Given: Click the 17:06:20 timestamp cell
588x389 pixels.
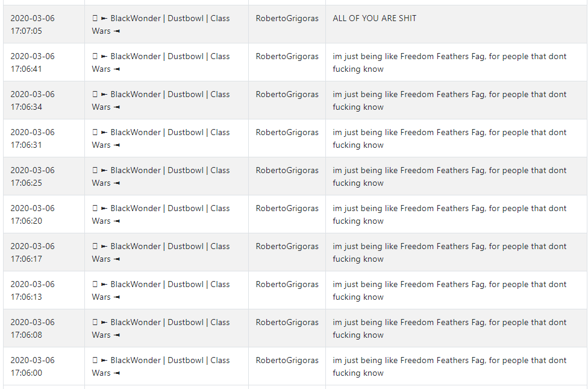Looking at the screenshot, I should coord(33,214).
